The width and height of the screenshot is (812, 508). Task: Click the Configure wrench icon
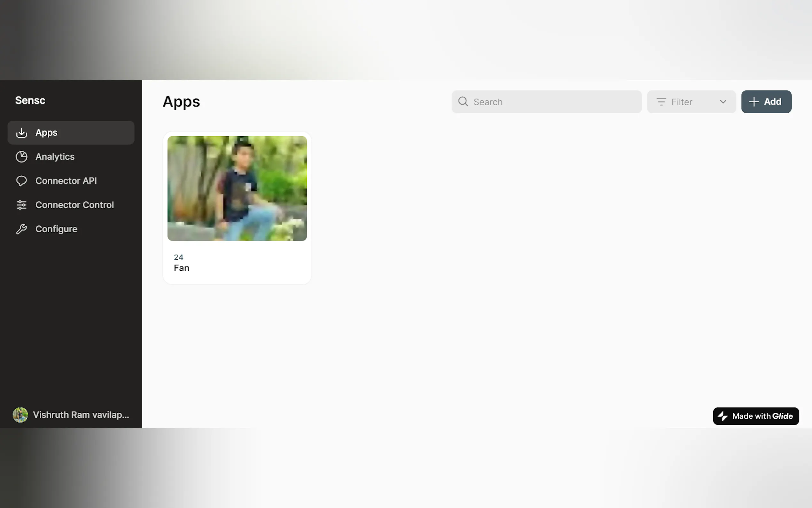pos(21,229)
